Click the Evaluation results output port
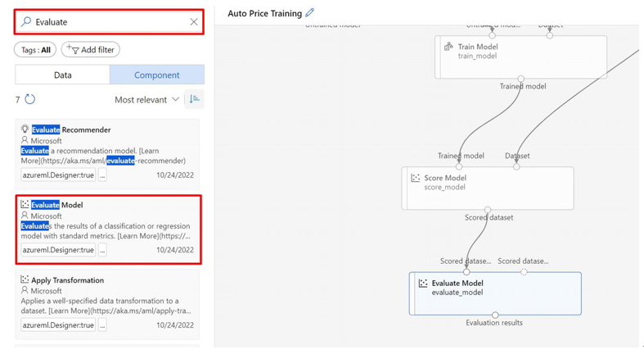Viewport: 644px width, 354px height. tap(495, 315)
